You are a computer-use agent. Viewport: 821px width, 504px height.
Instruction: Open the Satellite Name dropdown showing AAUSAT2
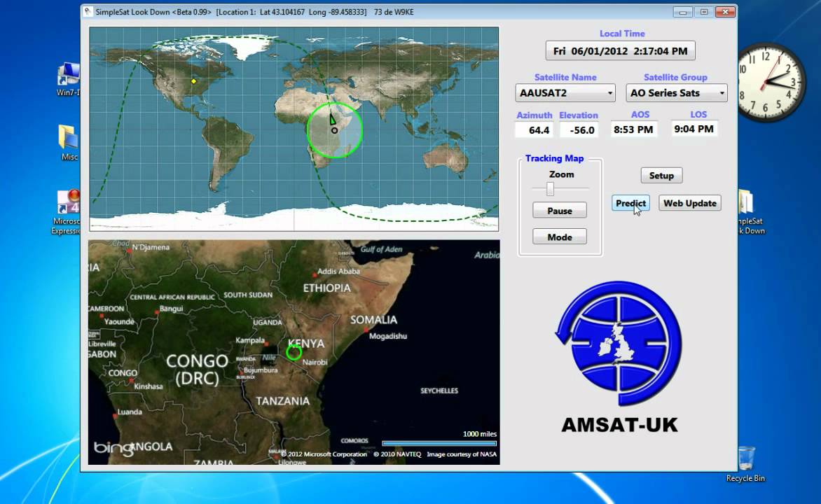(x=565, y=93)
